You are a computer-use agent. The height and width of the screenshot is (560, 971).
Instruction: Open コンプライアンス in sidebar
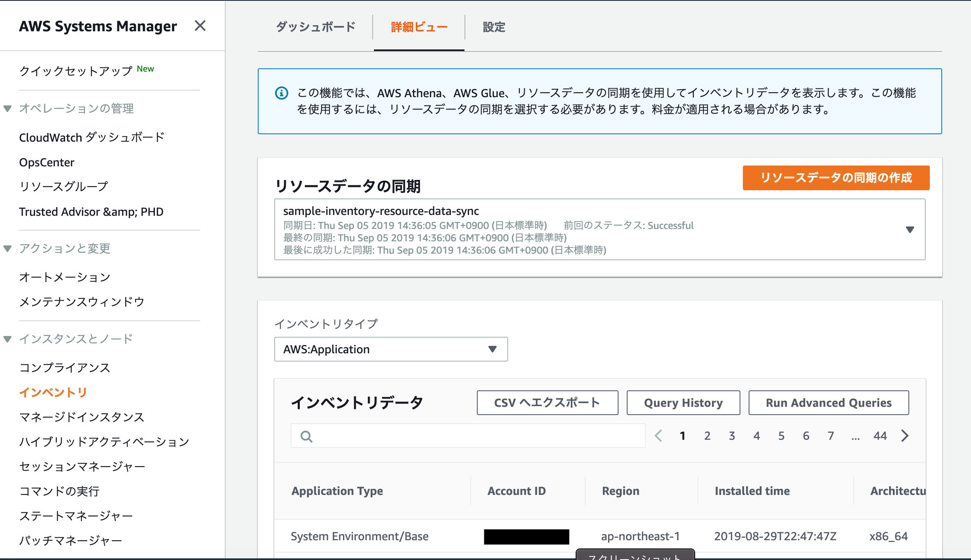[65, 368]
